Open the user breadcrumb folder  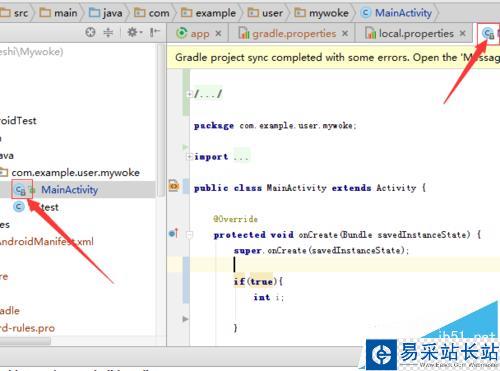pos(265,13)
